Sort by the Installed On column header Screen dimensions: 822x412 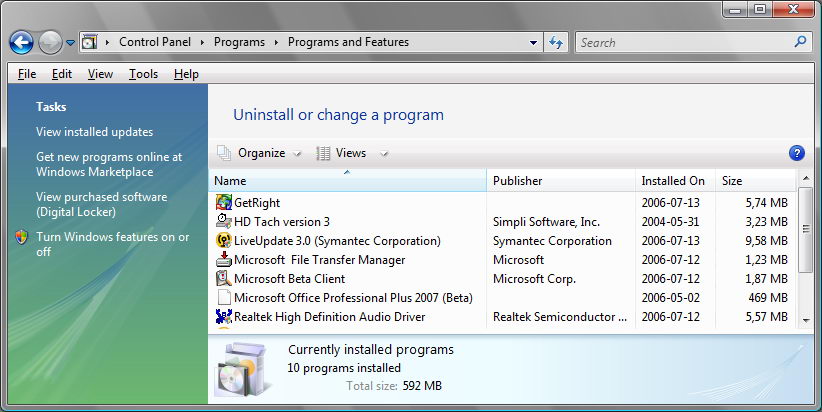[x=676, y=180]
